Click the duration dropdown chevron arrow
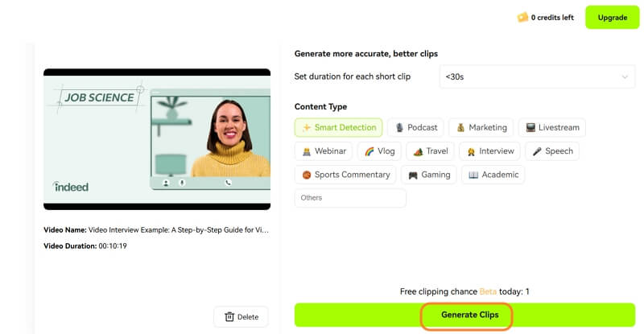The image size is (644, 334). (x=625, y=76)
